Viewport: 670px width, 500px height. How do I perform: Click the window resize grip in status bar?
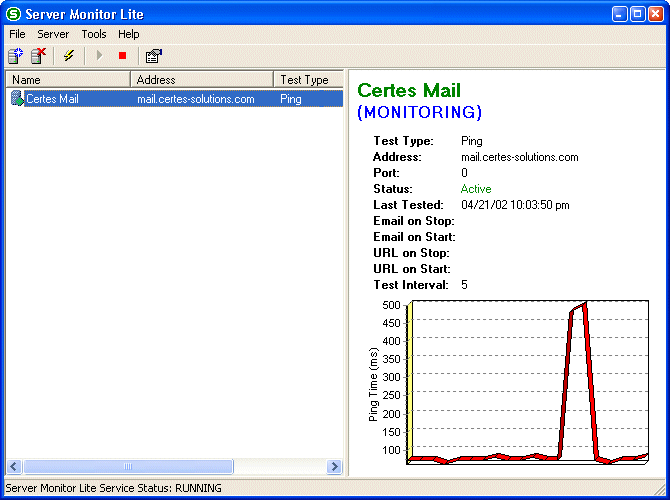coord(659,488)
